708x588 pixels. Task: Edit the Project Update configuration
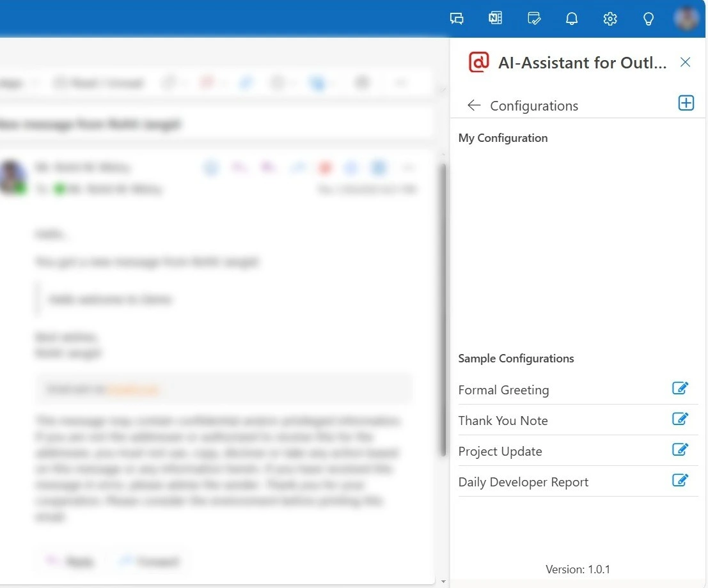680,449
